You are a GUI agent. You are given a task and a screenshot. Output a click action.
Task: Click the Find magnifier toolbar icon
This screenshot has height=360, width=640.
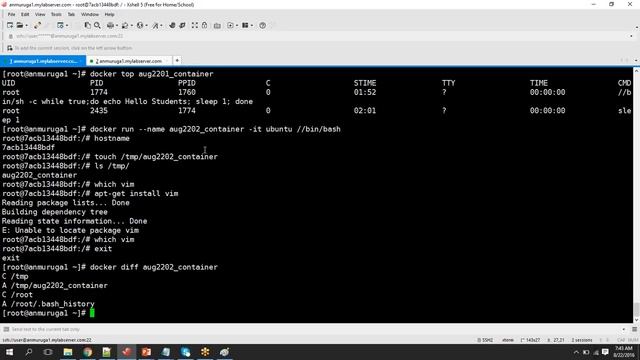pos(97,25)
